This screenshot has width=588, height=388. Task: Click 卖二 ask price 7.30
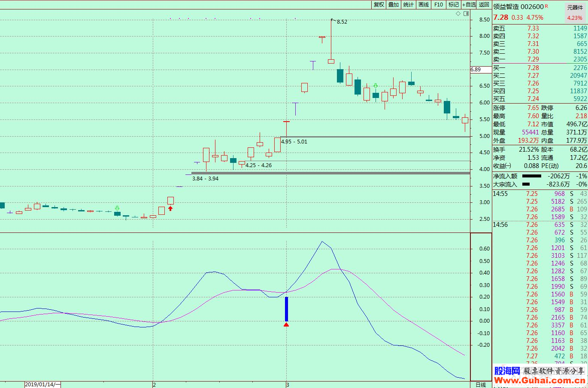533,52
